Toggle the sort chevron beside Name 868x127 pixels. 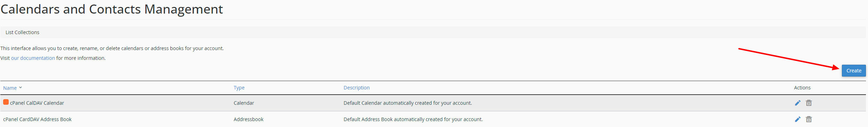point(21,88)
